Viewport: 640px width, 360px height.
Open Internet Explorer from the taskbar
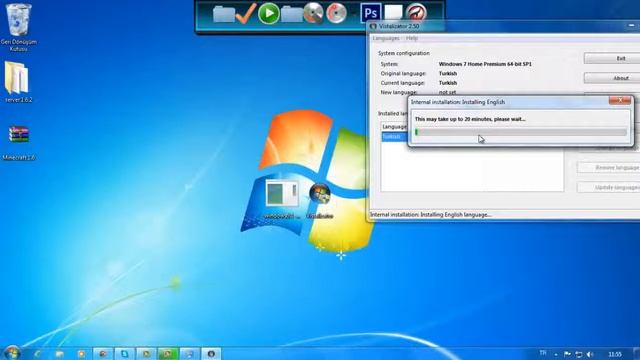pyautogui.click(x=38, y=354)
